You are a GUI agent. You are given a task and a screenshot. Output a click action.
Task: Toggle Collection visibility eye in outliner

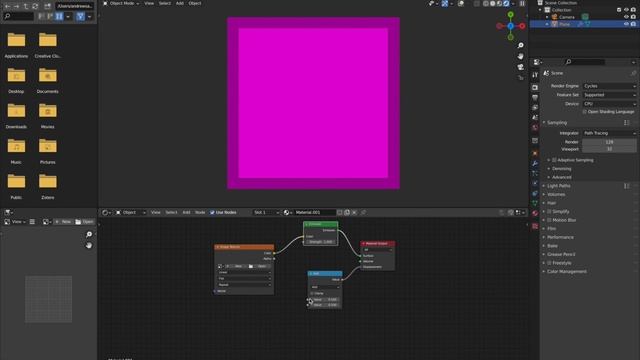pyautogui.click(x=626, y=10)
